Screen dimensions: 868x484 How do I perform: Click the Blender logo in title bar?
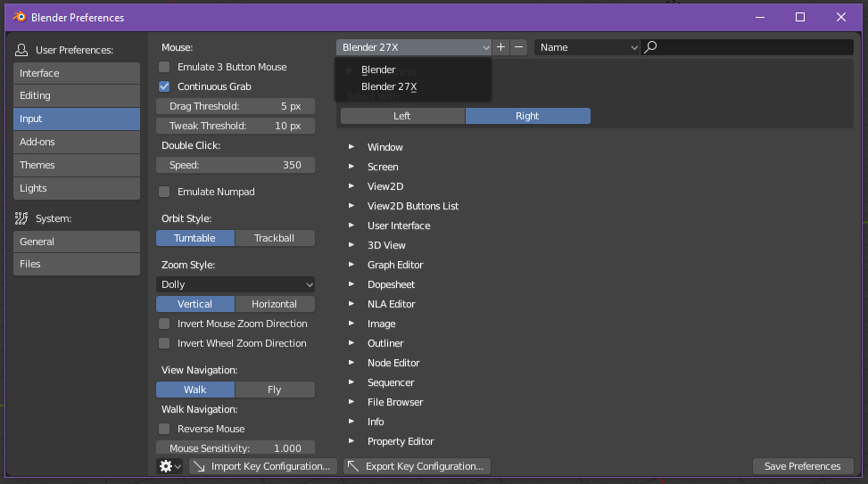click(x=20, y=17)
